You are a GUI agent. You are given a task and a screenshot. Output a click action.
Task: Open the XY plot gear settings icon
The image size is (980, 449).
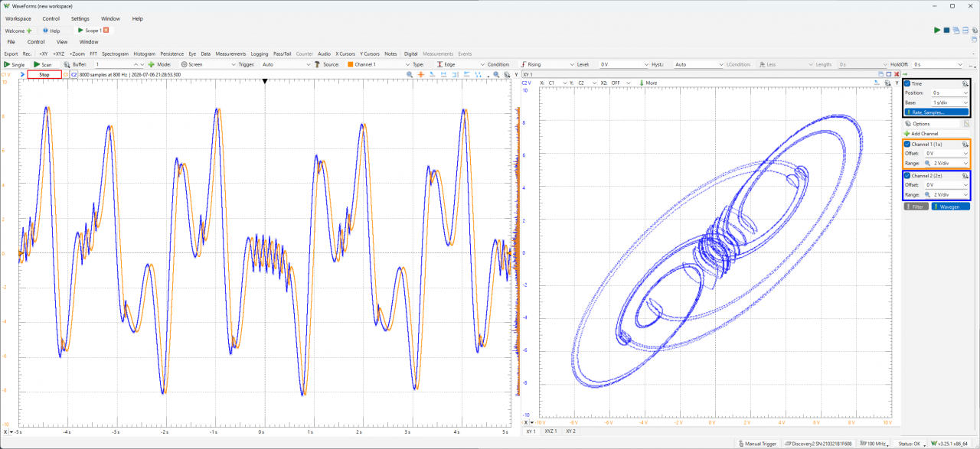887,83
